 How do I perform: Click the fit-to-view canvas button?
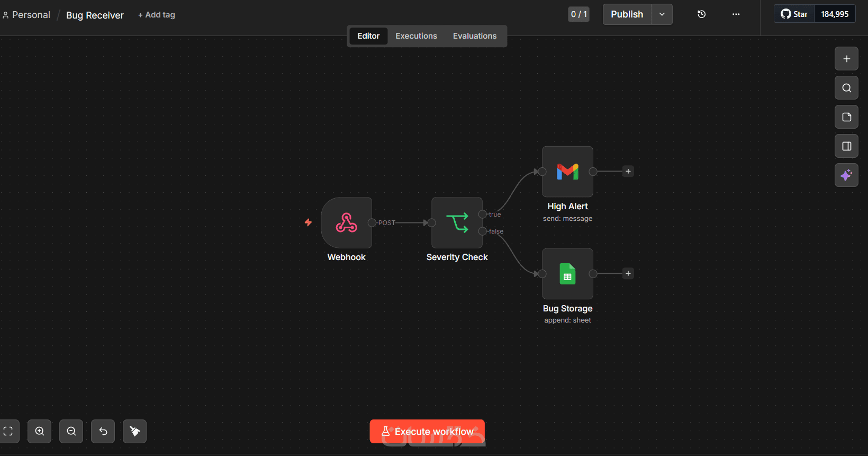point(8,431)
